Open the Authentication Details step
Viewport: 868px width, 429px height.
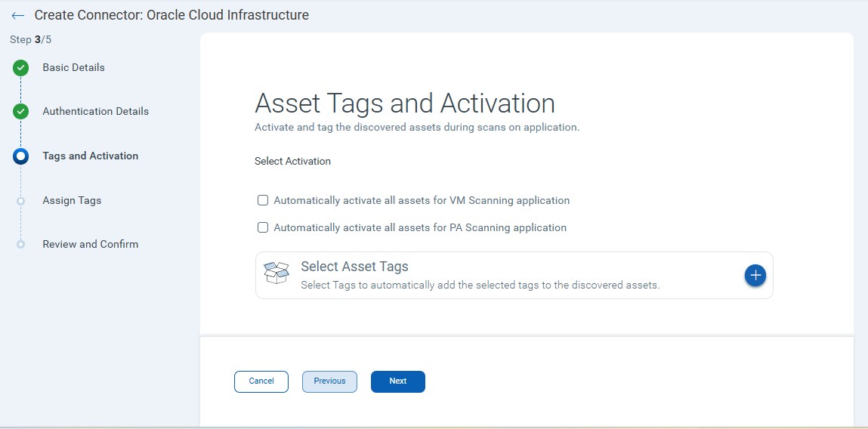(x=96, y=111)
